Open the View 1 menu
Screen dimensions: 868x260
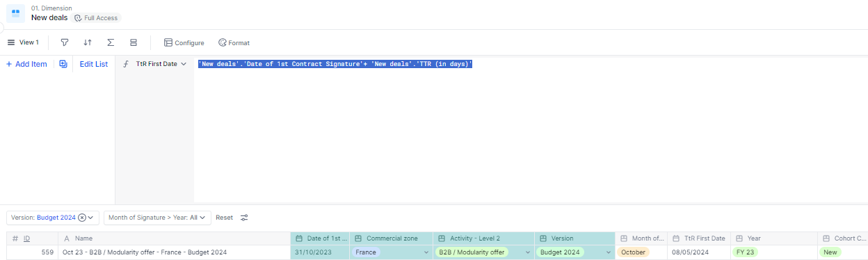23,42
